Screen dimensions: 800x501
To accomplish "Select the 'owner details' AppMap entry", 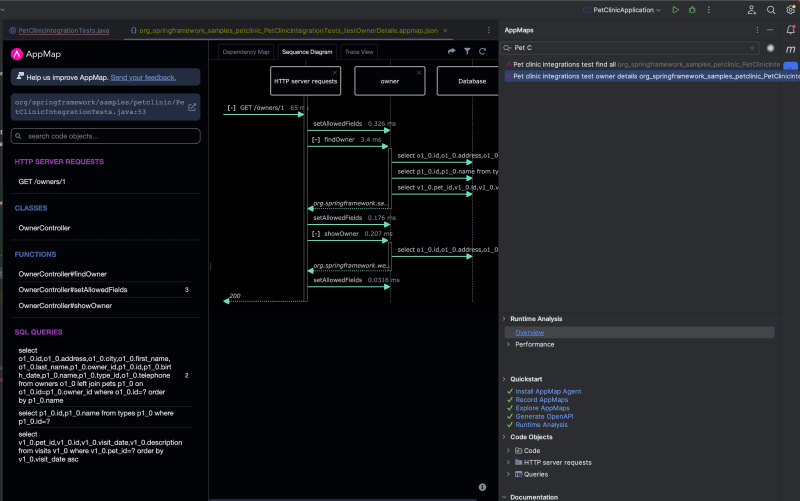I will 650,77.
